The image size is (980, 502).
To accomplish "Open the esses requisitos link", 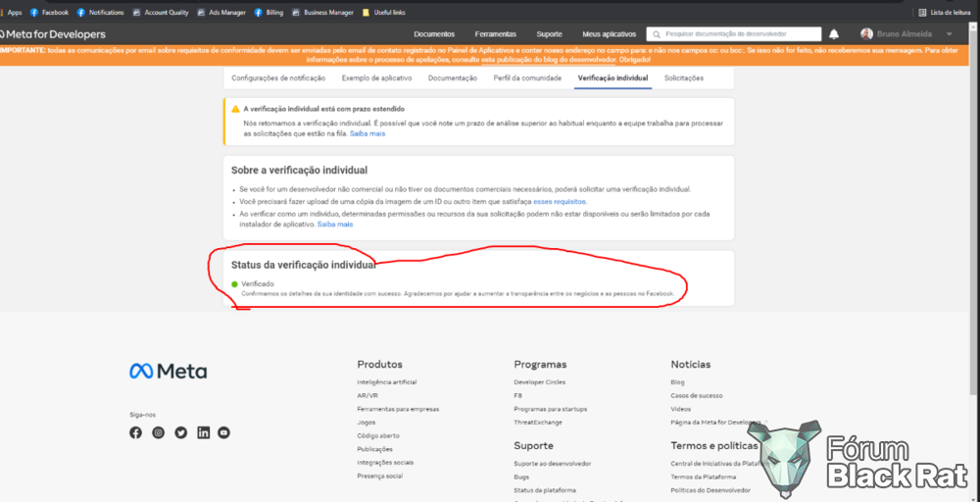I will [x=560, y=202].
